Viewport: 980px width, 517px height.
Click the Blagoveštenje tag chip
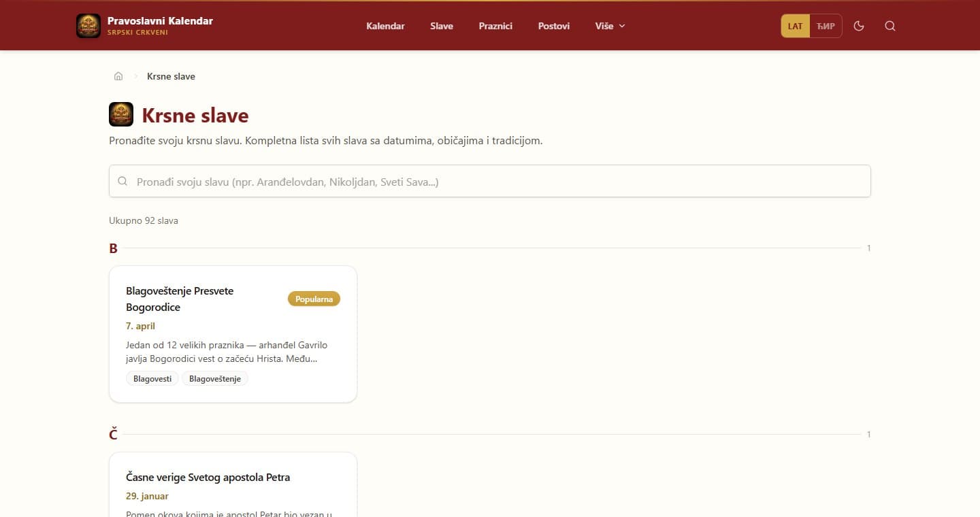[x=215, y=378]
